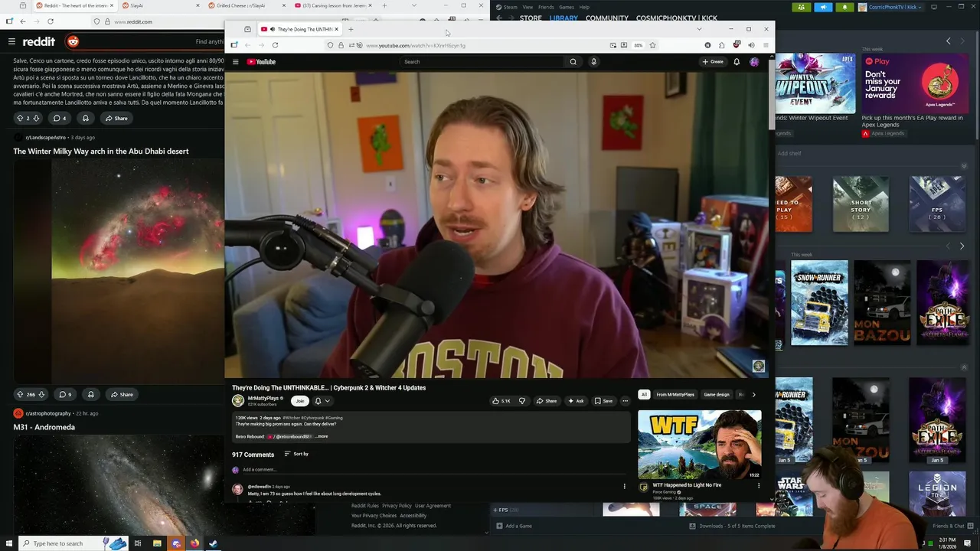980x551 pixels.
Task: Open Sort by comments dropdown
Action: [296, 454]
